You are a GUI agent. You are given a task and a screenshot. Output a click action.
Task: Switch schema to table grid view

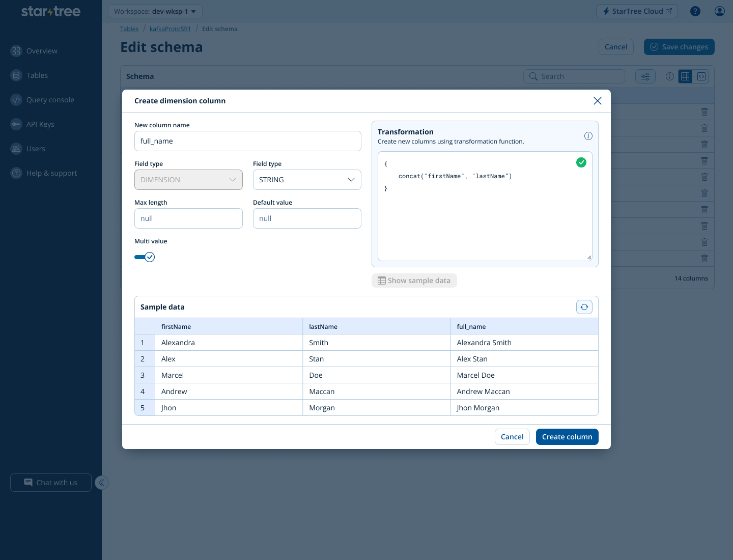[685, 76]
